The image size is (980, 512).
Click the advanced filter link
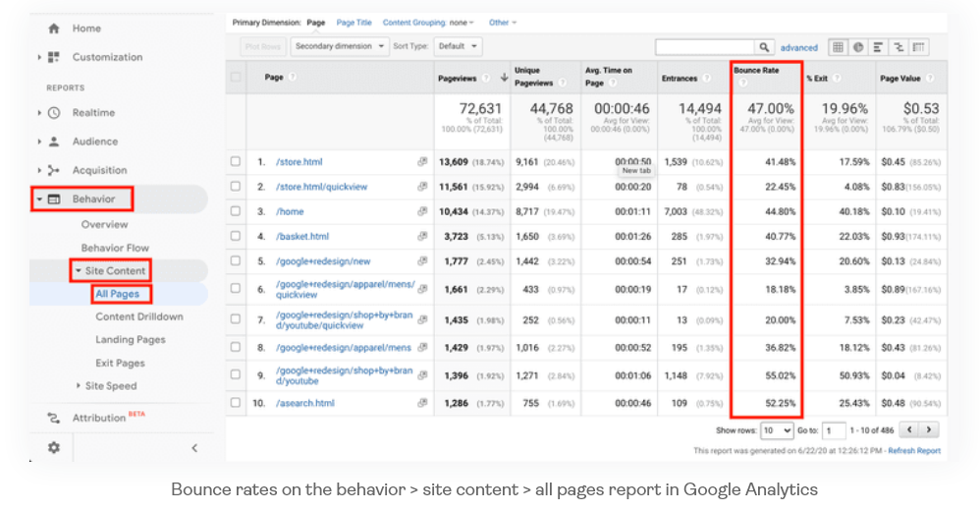tap(798, 47)
